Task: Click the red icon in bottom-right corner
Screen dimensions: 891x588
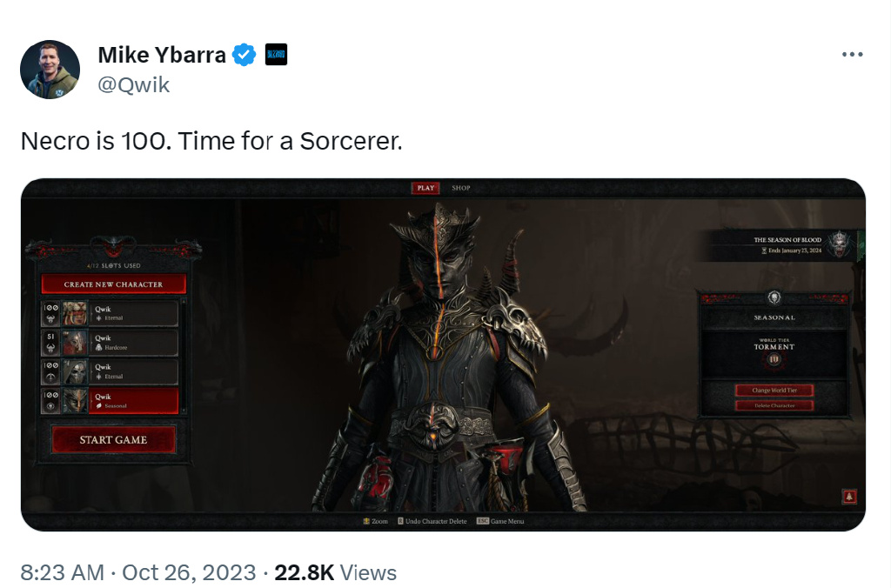Action: tap(849, 497)
